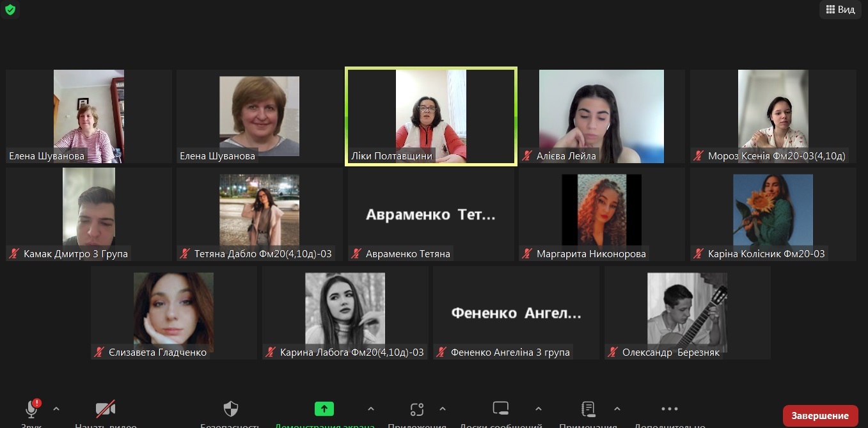Screen dimensions: 868x428
Task: Select Елена Шуванова video with bookshelf
Action: (89, 115)
